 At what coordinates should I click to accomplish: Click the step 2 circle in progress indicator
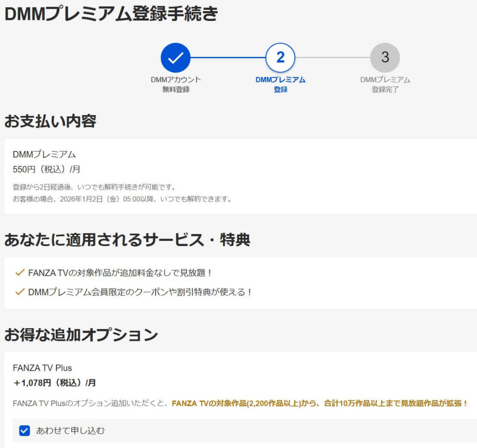280,58
